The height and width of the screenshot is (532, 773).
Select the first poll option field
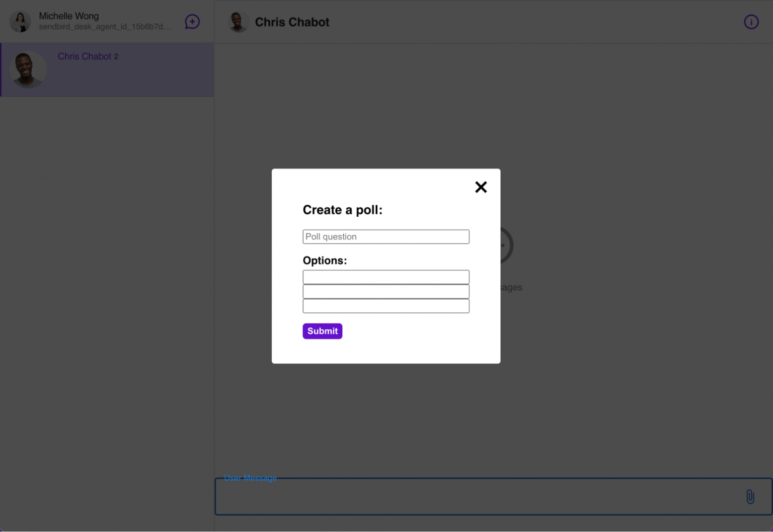(x=386, y=277)
